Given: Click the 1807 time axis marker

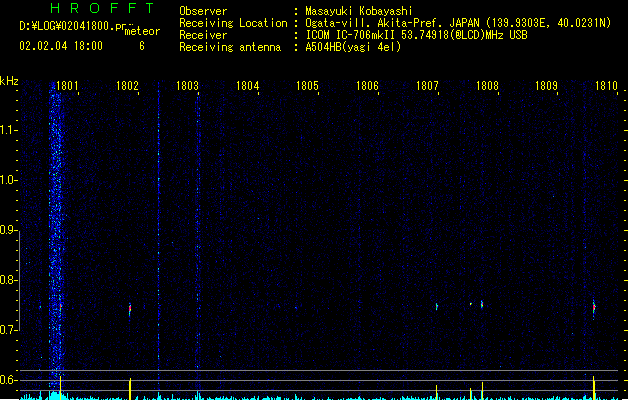Looking at the screenshot, I should click(x=427, y=86).
